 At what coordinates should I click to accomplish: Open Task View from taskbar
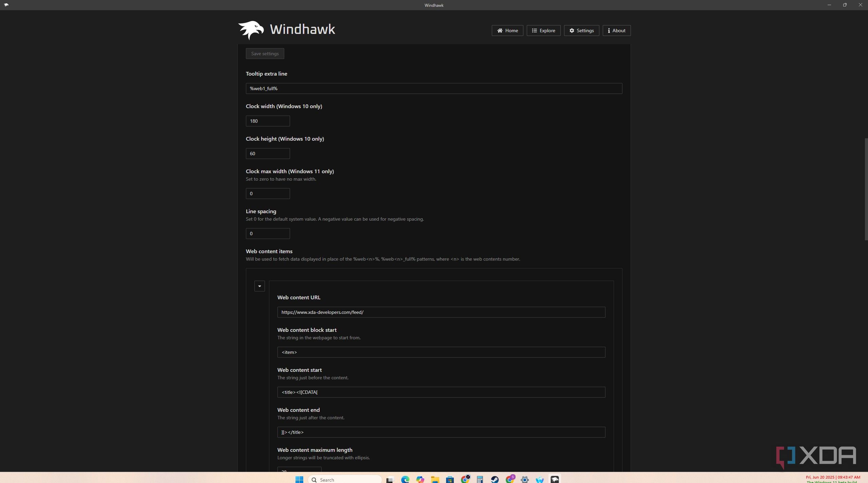click(390, 479)
